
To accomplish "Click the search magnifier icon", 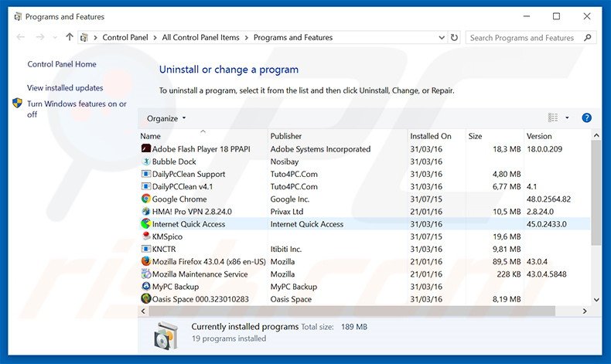I will coord(588,37).
